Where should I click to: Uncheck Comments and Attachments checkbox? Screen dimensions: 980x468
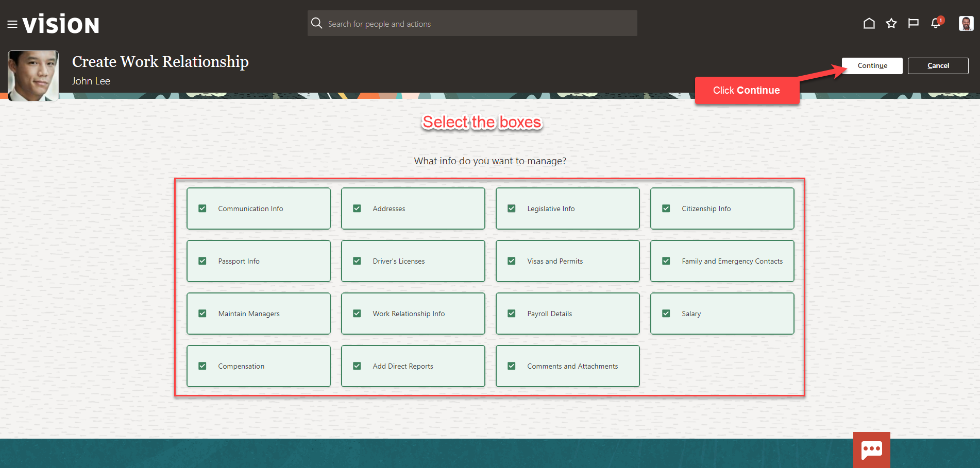tap(512, 366)
